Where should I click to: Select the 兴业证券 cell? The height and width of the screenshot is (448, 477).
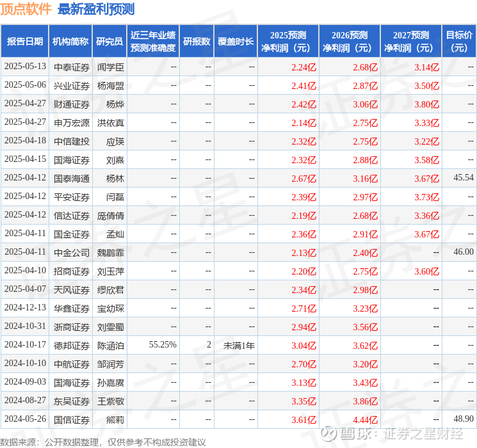pyautogui.click(x=72, y=86)
